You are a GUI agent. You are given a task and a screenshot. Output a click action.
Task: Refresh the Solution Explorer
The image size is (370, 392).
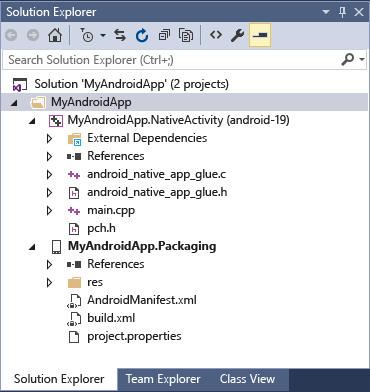click(x=142, y=35)
